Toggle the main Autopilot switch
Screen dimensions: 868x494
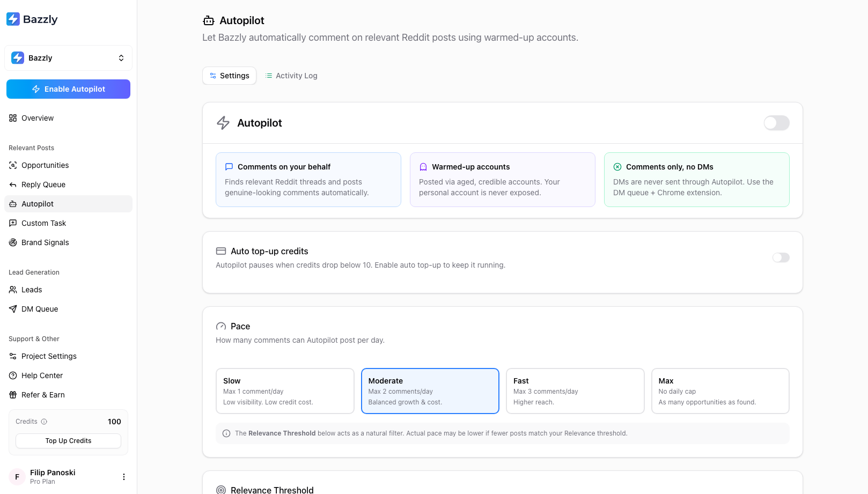coord(776,123)
